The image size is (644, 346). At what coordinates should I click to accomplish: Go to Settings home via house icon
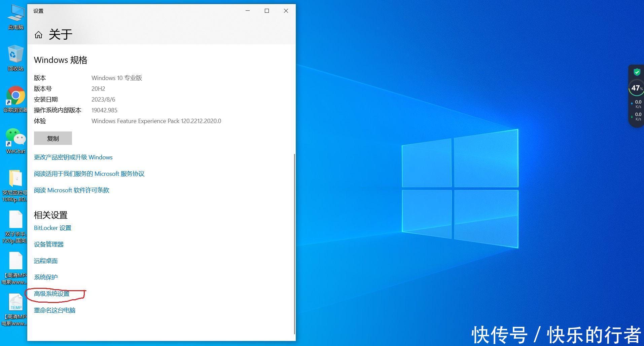[38, 35]
